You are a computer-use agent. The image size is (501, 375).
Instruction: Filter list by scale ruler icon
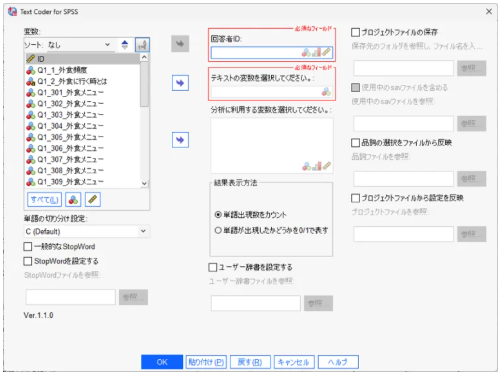click(x=93, y=200)
